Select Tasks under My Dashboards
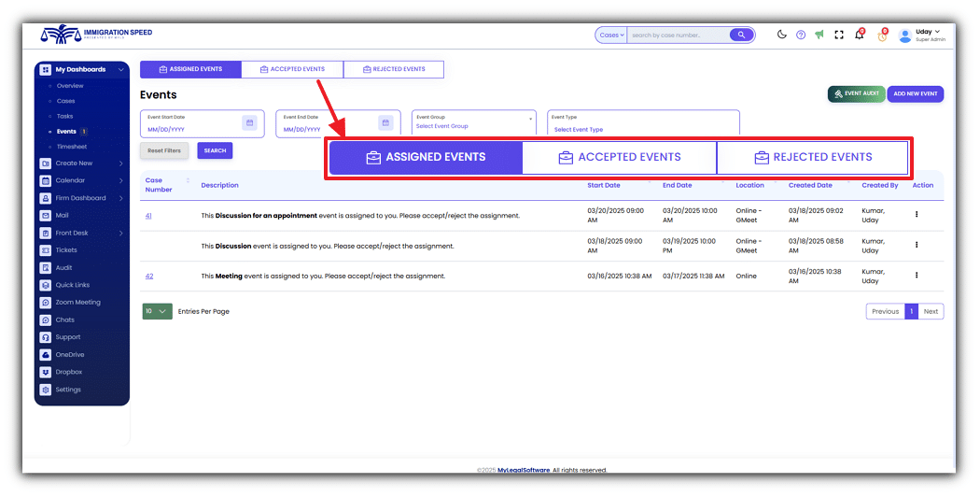Viewport: 980px width, 497px height. point(64,116)
